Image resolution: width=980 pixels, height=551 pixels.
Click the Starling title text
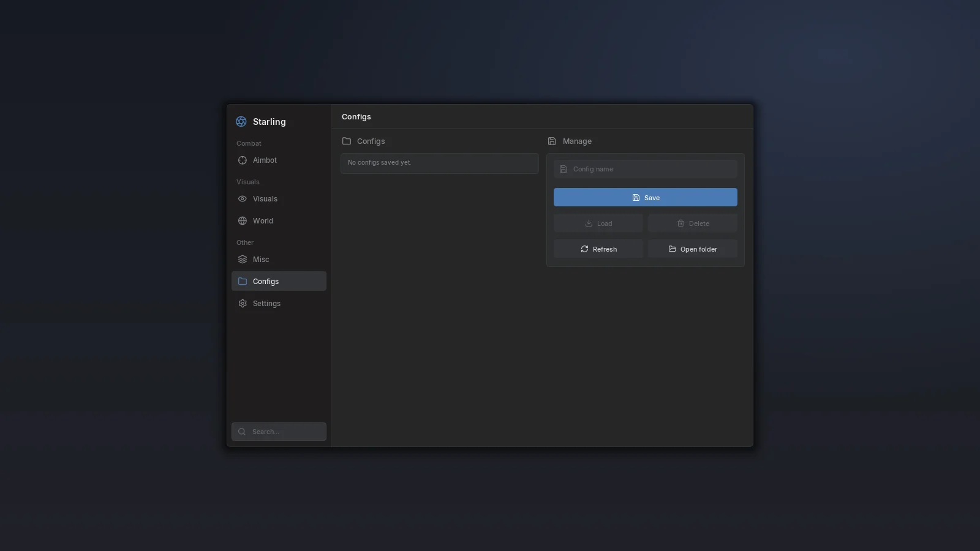[x=269, y=122]
